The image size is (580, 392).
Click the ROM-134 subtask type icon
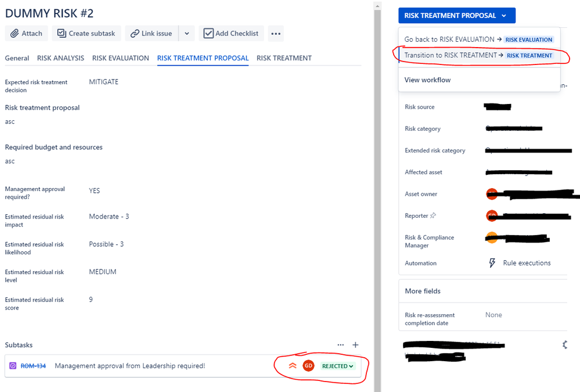13,366
